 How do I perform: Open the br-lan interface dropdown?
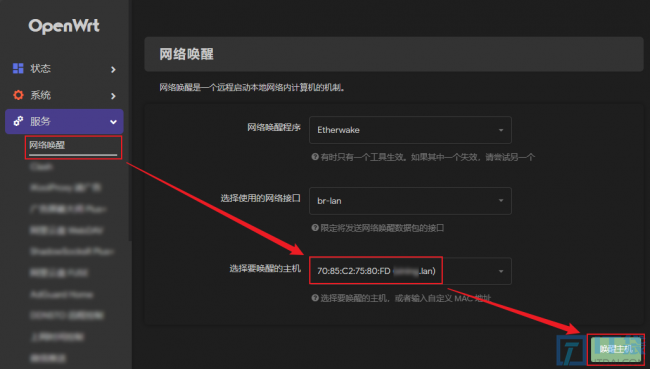tap(410, 201)
